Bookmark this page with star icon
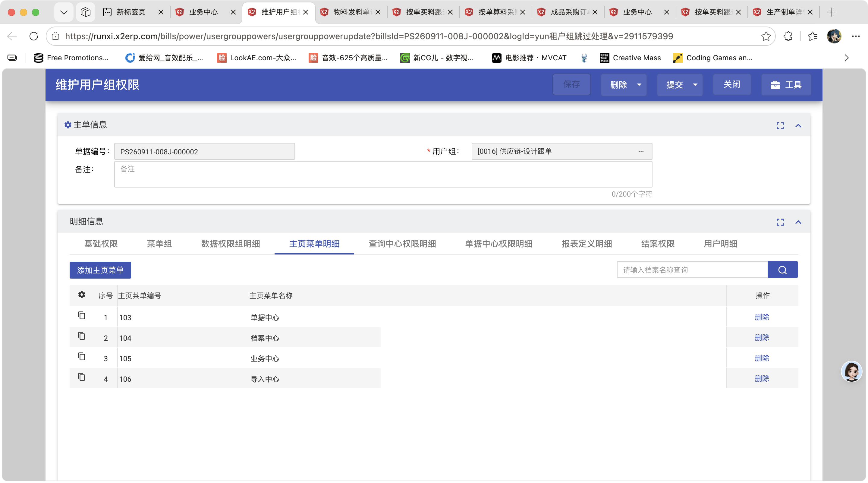The width and height of the screenshot is (868, 483). (x=766, y=36)
